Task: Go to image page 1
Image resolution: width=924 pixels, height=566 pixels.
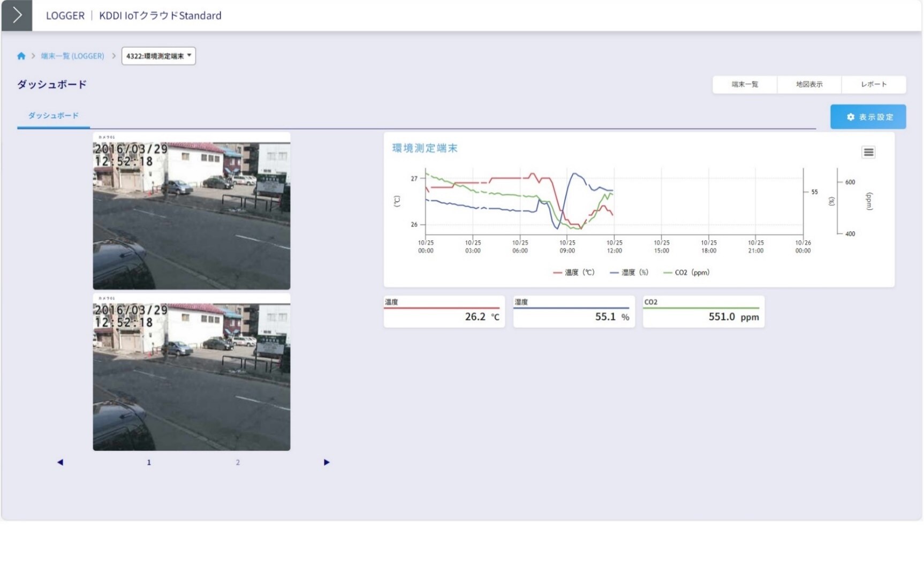Action: point(149,462)
